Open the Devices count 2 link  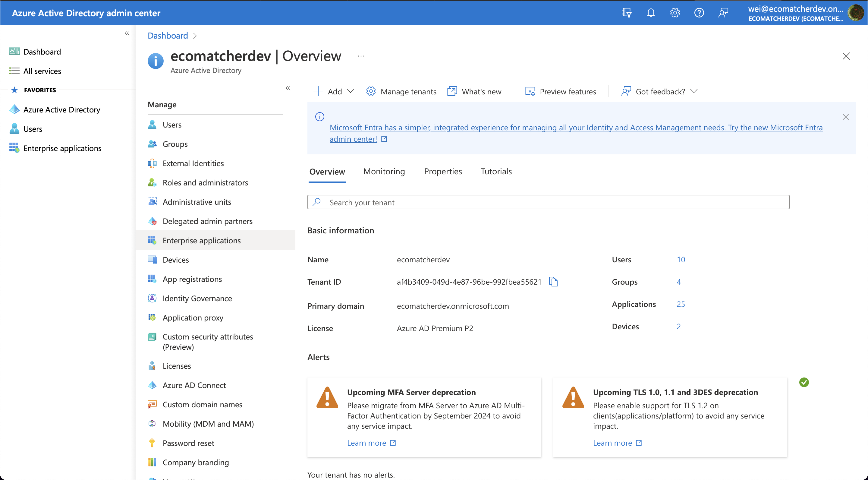coord(678,326)
